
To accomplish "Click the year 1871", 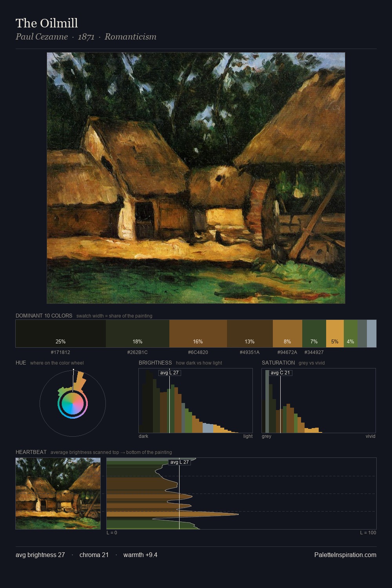I will (86, 36).
